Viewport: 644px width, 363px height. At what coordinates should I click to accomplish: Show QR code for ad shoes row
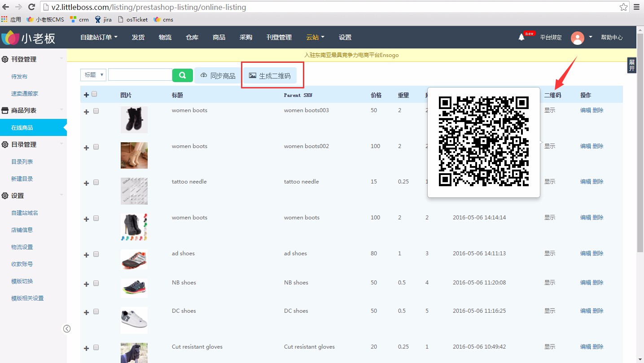coord(550,254)
